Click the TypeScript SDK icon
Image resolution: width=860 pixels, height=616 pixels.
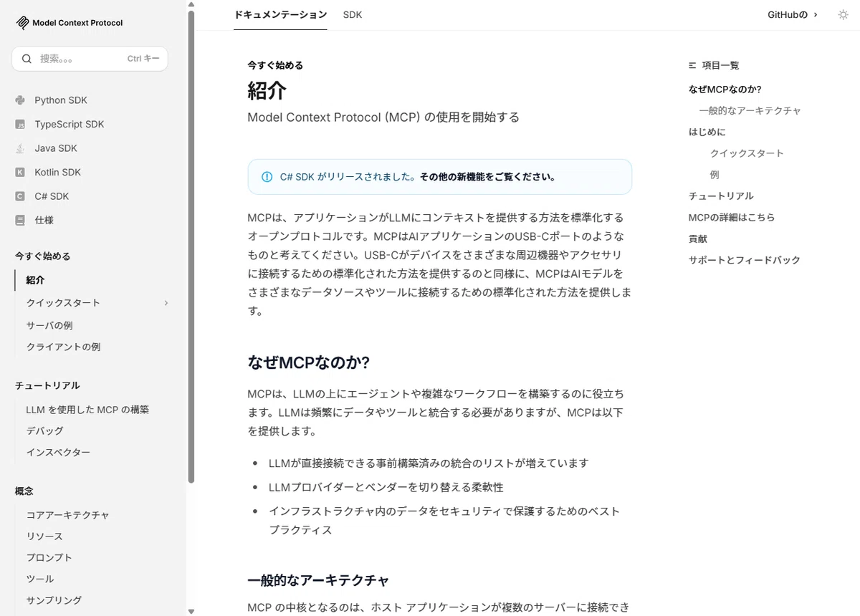coord(20,125)
